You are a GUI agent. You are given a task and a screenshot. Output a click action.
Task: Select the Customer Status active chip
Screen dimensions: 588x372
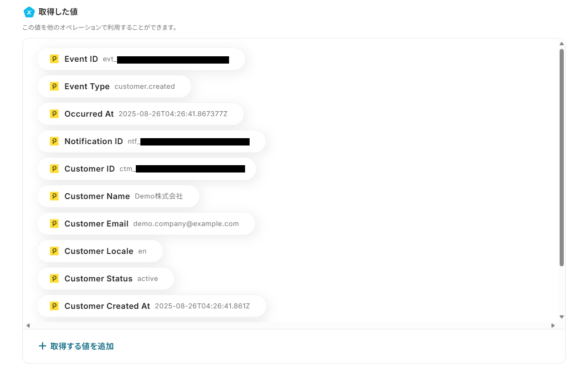[106, 279]
